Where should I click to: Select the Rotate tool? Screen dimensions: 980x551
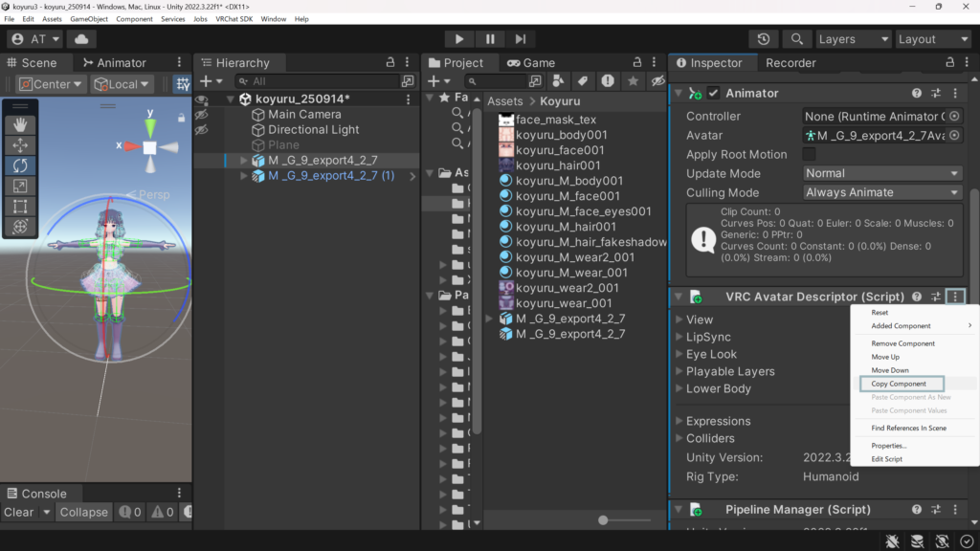click(x=20, y=165)
